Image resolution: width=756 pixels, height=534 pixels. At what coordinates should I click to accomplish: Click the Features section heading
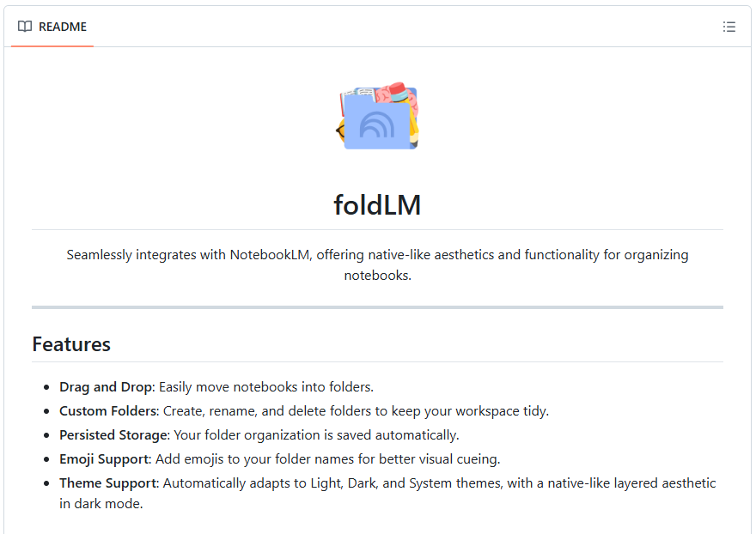pos(71,344)
